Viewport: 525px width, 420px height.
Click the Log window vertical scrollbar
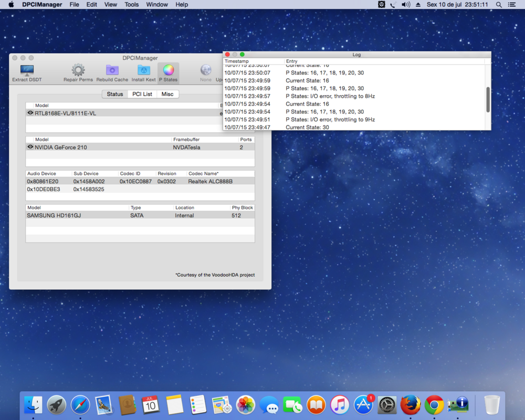click(488, 99)
